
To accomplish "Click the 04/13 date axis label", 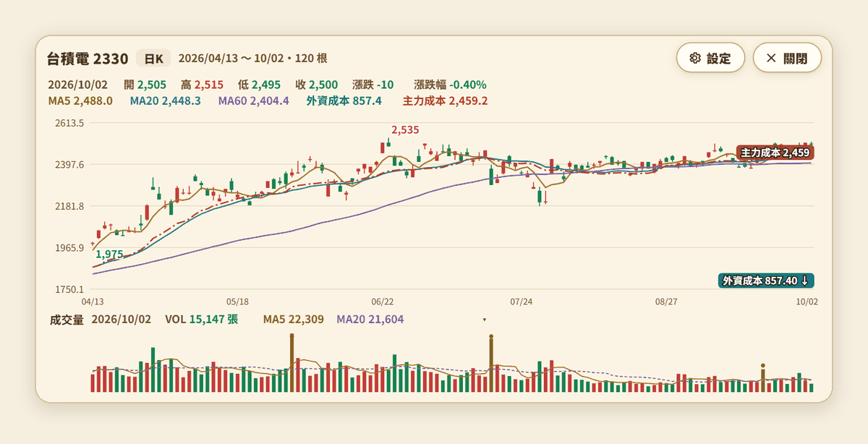I will pyautogui.click(x=92, y=301).
